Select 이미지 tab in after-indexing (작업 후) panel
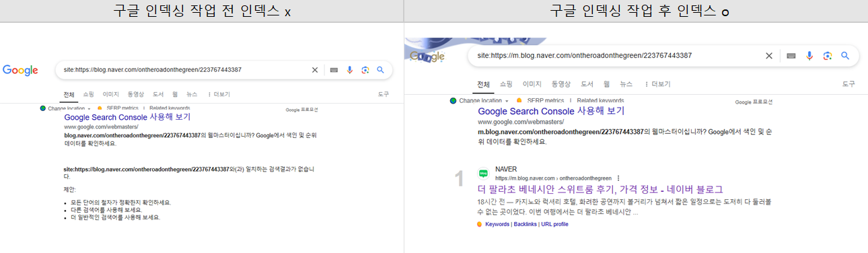 532,84
